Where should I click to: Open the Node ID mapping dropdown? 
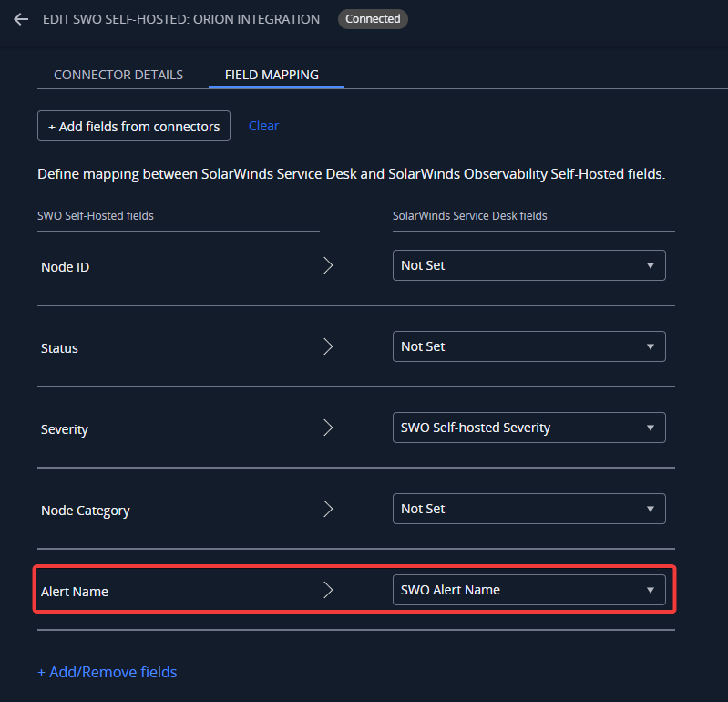pyautogui.click(x=528, y=265)
